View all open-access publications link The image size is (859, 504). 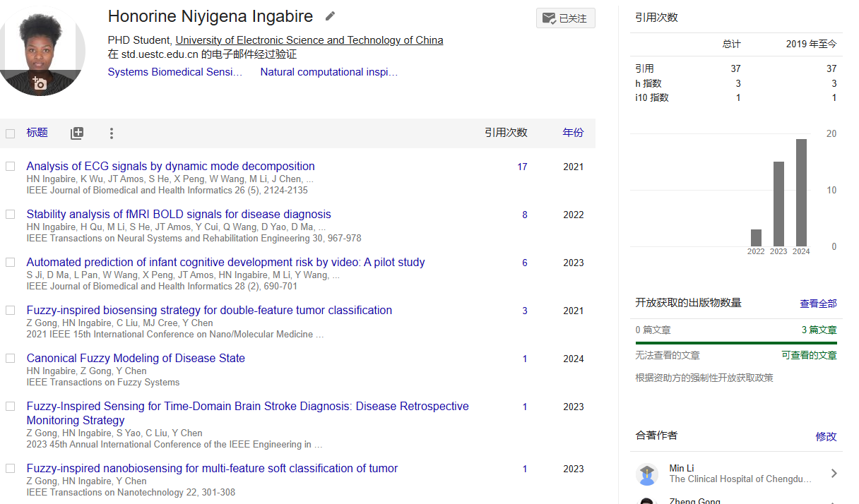click(818, 304)
